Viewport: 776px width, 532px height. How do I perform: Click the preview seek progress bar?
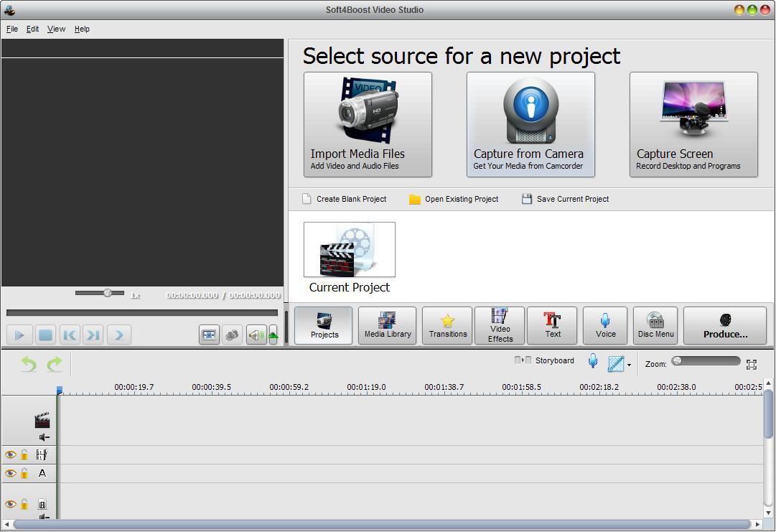pyautogui.click(x=142, y=313)
